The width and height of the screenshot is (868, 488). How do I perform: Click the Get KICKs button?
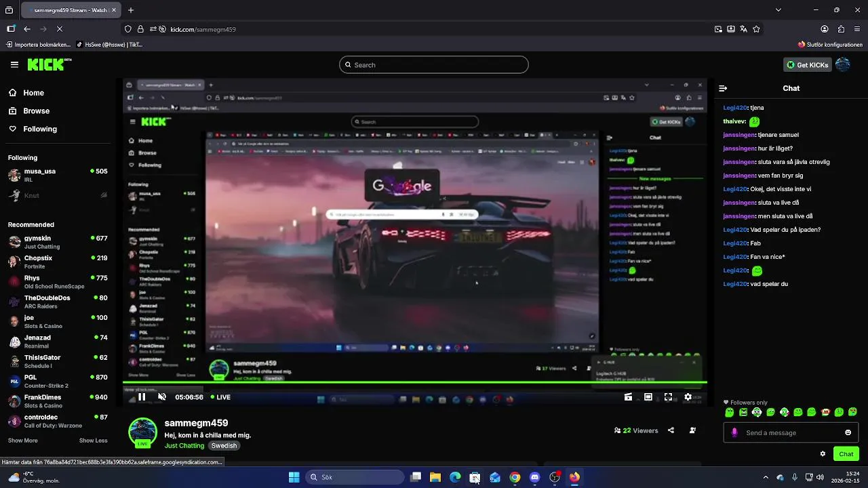pos(807,64)
